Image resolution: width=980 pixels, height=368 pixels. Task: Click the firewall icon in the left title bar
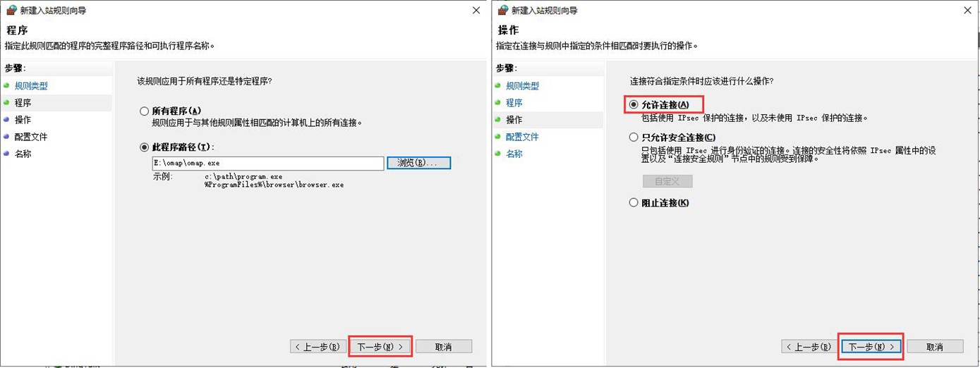click(11, 11)
